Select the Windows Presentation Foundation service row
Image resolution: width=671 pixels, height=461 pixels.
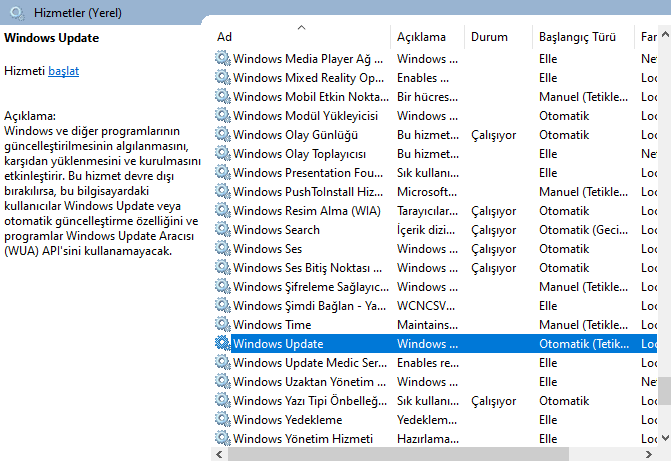(435, 173)
